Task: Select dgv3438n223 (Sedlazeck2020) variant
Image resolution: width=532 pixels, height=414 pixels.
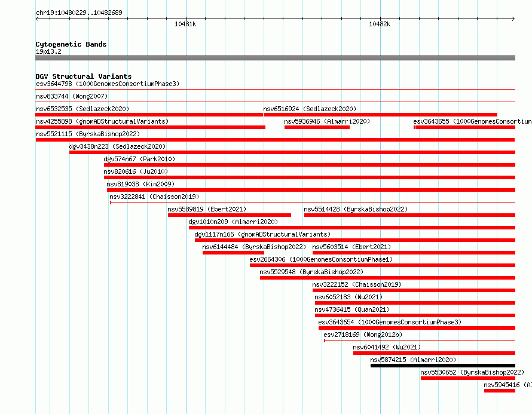Action: (x=117, y=146)
